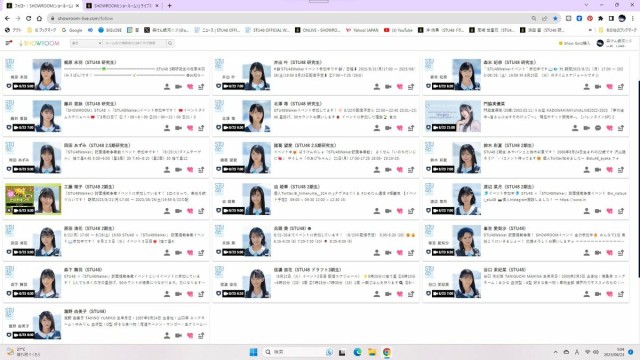This screenshot has width=640, height=360.
Task: Share the 信濃 宙花 ドラフト3期生 room
Action: [411, 294]
